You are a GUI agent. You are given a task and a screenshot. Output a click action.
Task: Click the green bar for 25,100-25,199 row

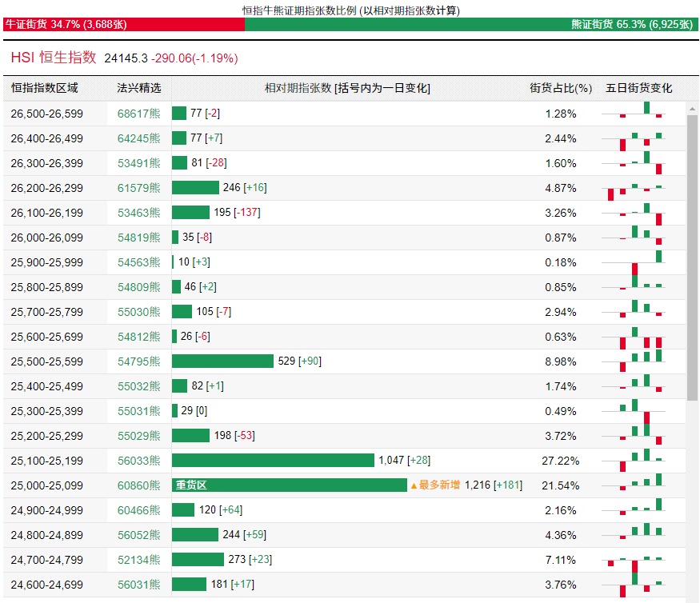pyautogui.click(x=273, y=460)
